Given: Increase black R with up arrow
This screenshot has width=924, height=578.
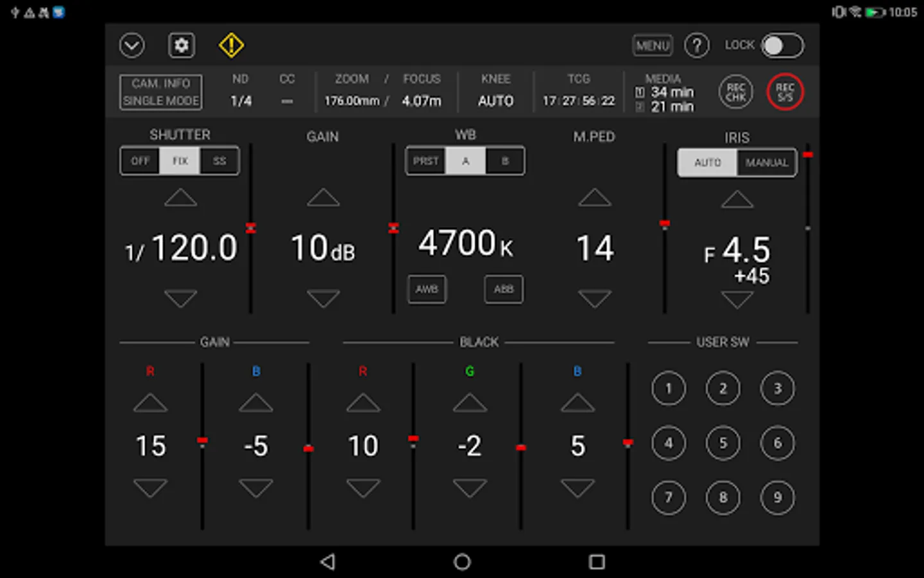Looking at the screenshot, I should coord(363,403).
